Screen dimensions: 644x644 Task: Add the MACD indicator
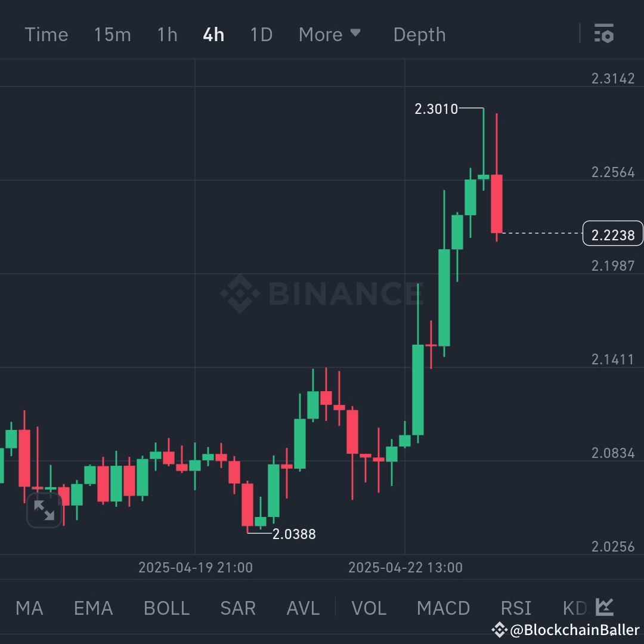[x=443, y=608]
